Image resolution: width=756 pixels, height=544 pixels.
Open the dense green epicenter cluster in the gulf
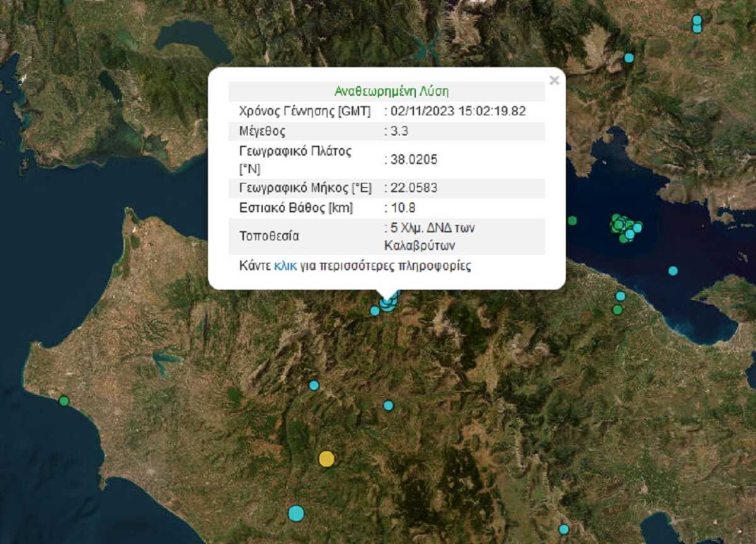coord(624,227)
